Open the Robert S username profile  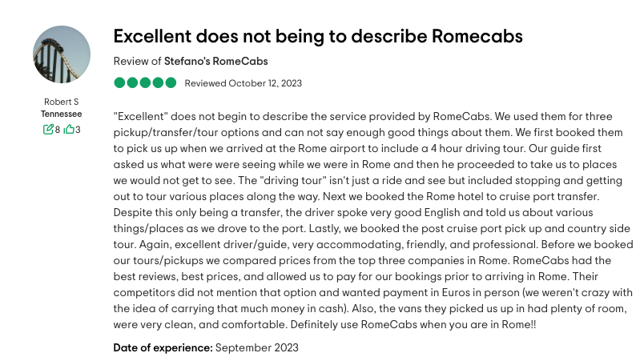[x=61, y=102]
